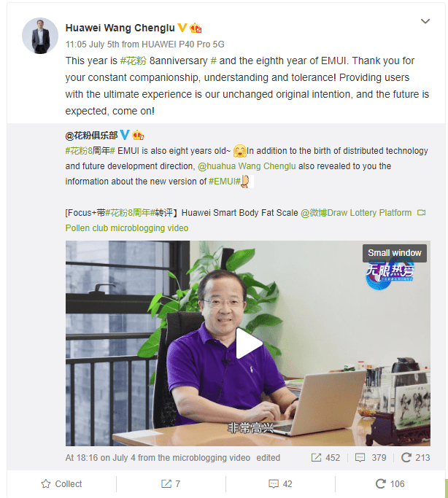
Task: Play the embedded video
Action: [249, 343]
